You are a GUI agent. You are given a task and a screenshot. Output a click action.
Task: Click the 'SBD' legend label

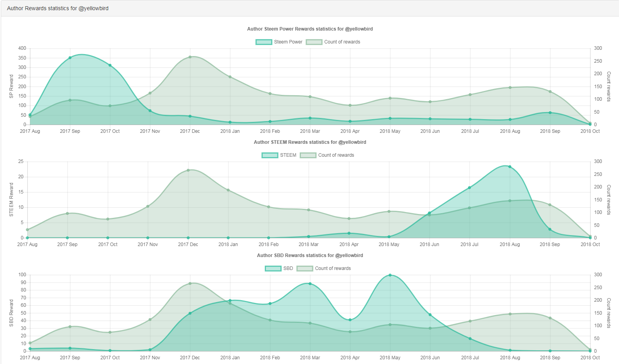[x=288, y=268]
